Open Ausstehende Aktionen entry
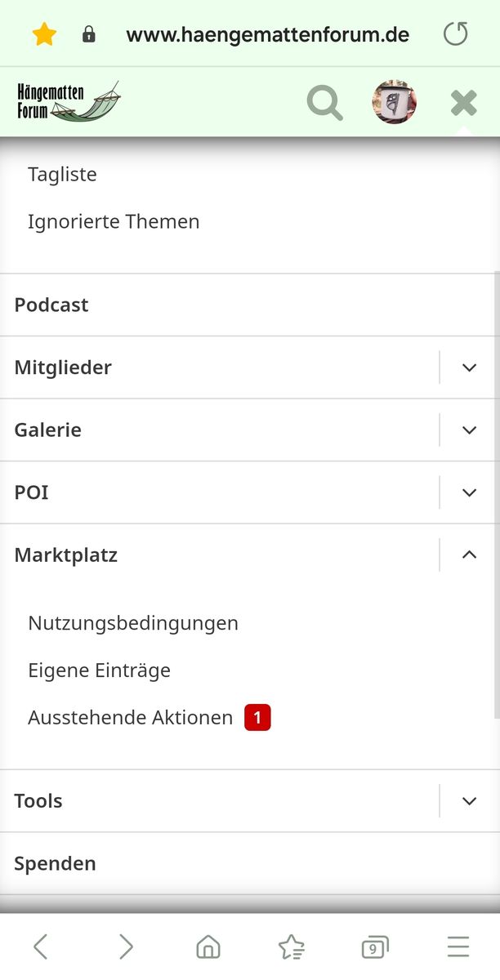This screenshot has height=980, width=500. coord(131,718)
